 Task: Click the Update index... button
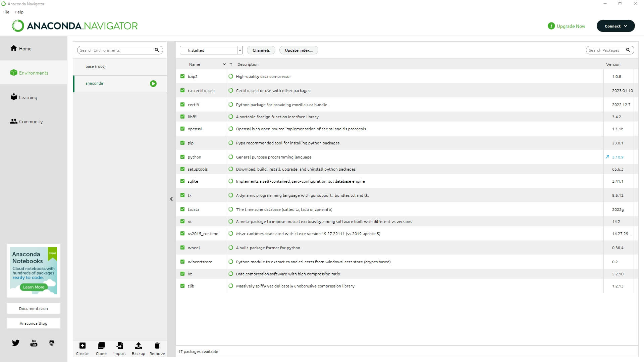click(299, 50)
